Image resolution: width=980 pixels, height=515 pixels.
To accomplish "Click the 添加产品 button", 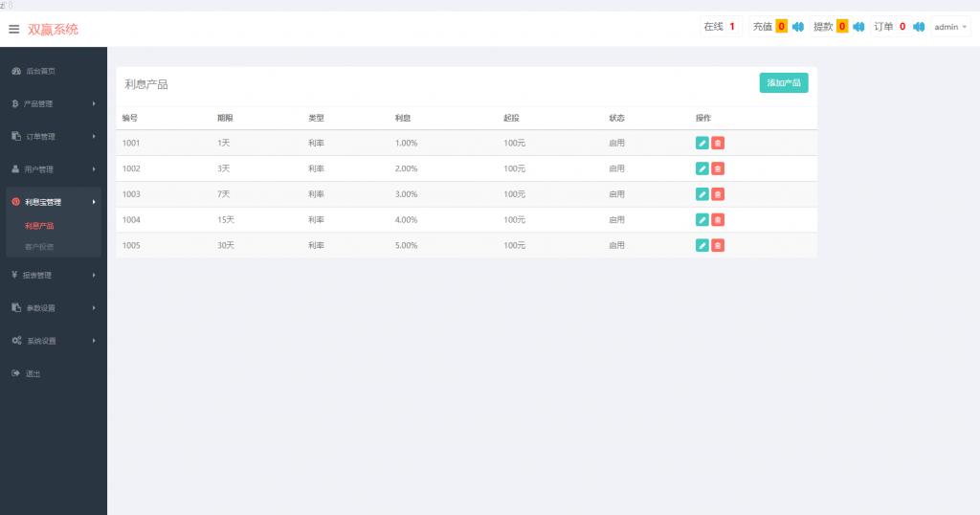I will coord(784,83).
